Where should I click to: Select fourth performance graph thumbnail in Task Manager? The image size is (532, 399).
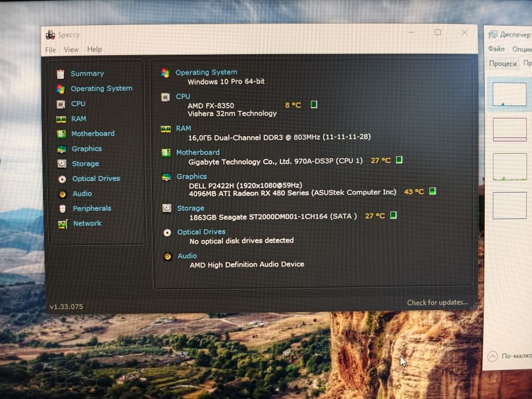click(510, 206)
